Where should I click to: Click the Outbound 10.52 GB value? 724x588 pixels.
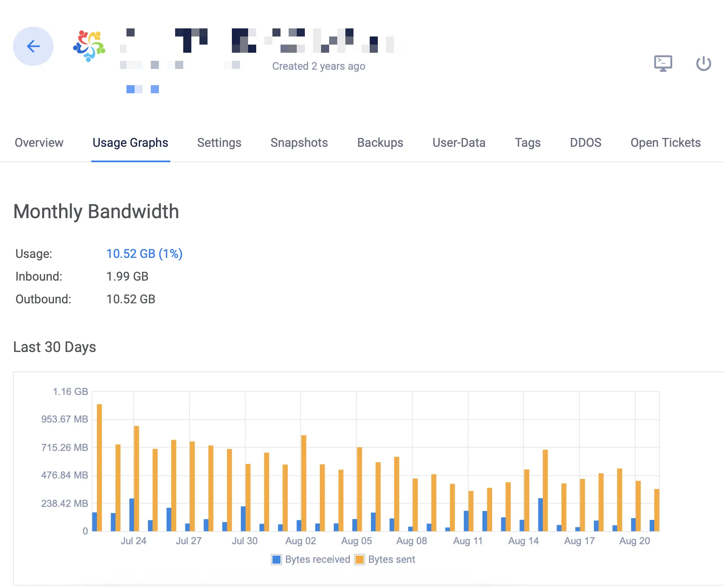tap(131, 299)
